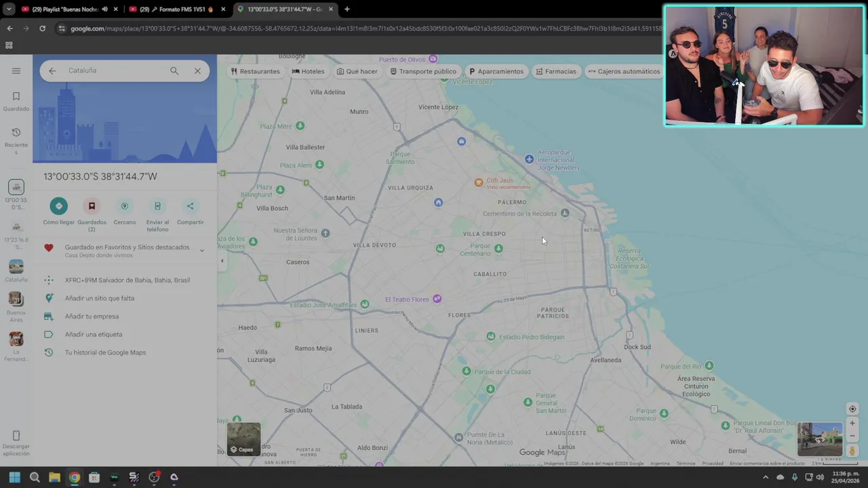Select the 13°00'33.0"S recent entry in sidebar
The width and height of the screenshot is (868, 488).
point(16,195)
